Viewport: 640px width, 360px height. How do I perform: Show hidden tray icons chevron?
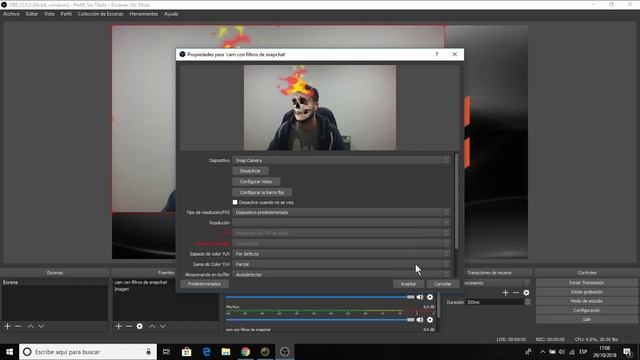[x=542, y=352]
